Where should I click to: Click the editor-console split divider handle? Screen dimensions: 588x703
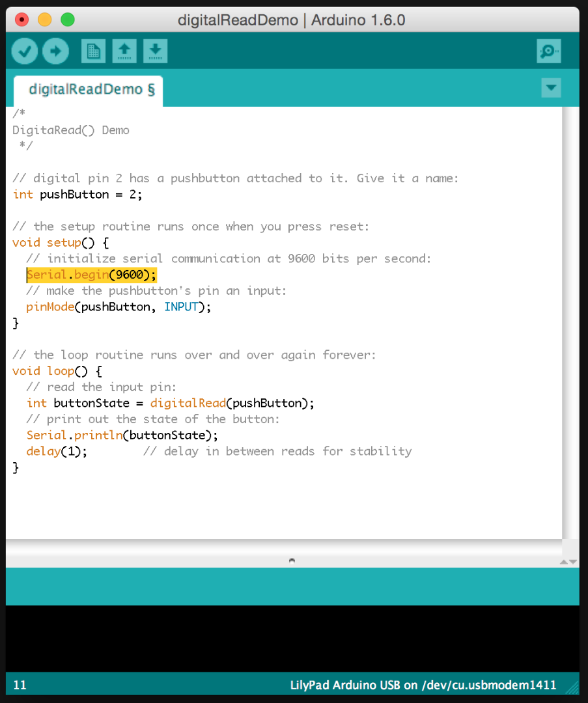(x=292, y=560)
